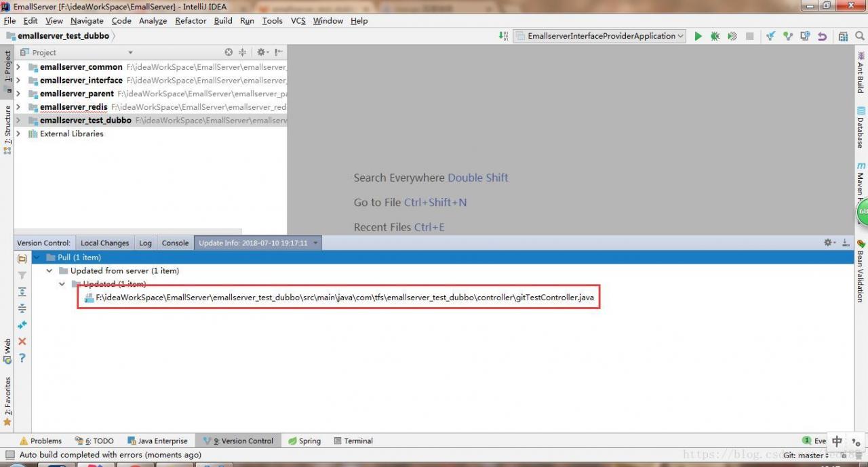The image size is (868, 467).
Task: Switch to Console tab
Action: coord(175,243)
